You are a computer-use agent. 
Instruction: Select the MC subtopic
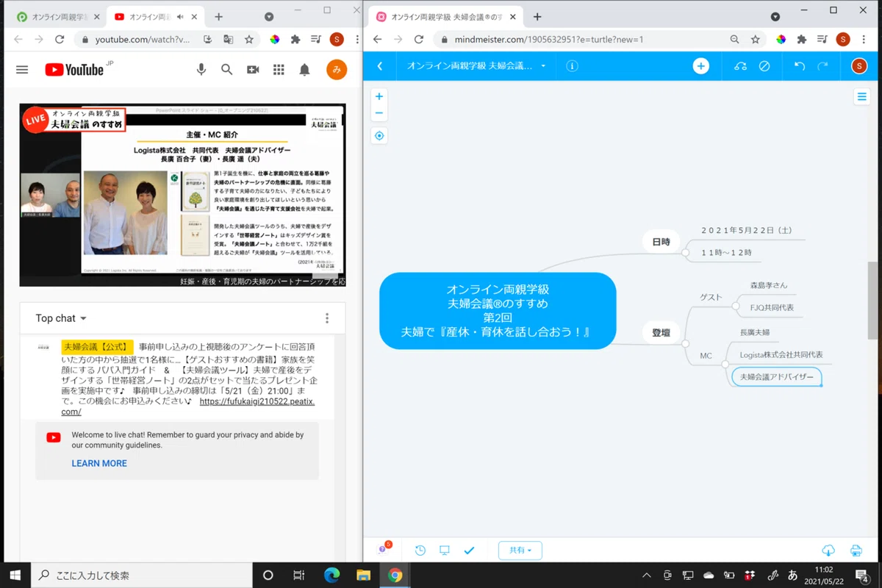coord(706,356)
